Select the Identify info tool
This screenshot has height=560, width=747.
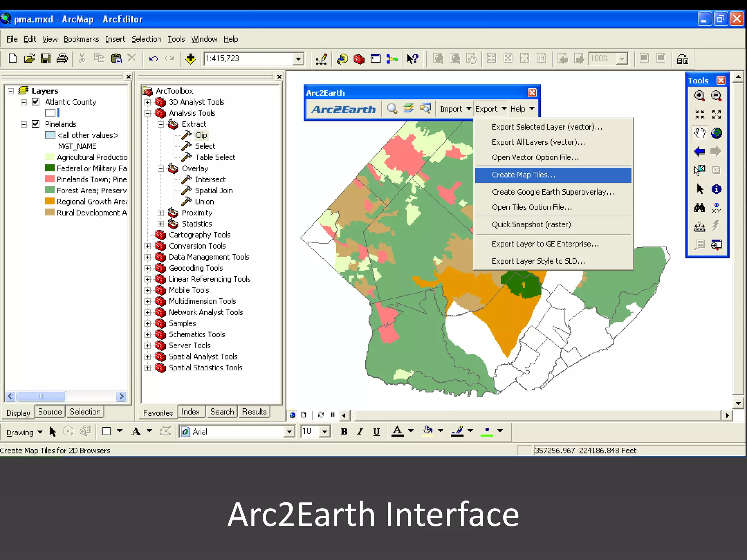[716, 189]
